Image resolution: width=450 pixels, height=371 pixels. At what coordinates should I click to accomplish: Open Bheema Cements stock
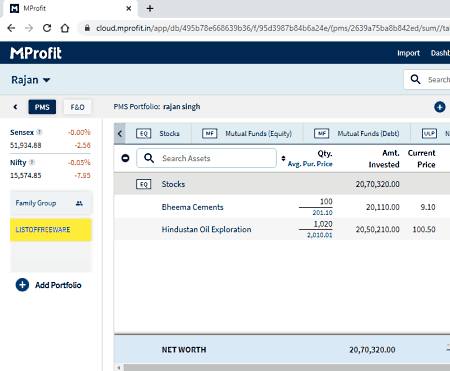[x=193, y=207]
